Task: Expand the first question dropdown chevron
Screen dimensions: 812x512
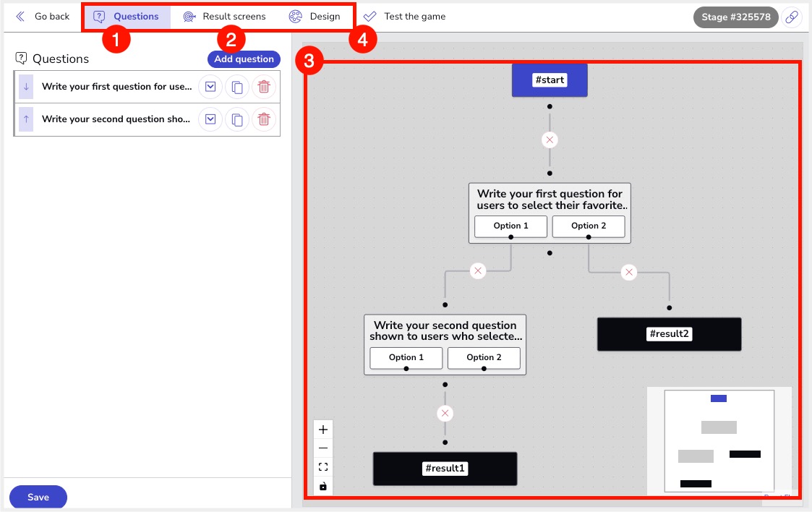Action: 210,87
